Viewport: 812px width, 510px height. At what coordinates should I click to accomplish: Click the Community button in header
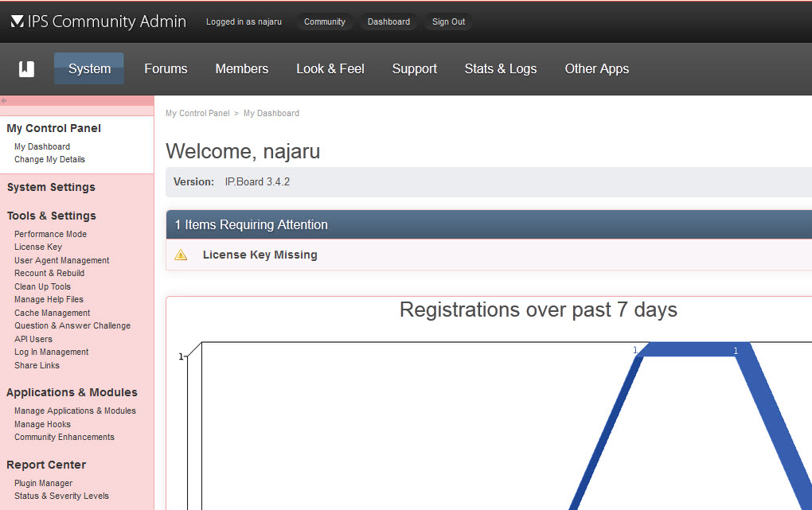[324, 21]
